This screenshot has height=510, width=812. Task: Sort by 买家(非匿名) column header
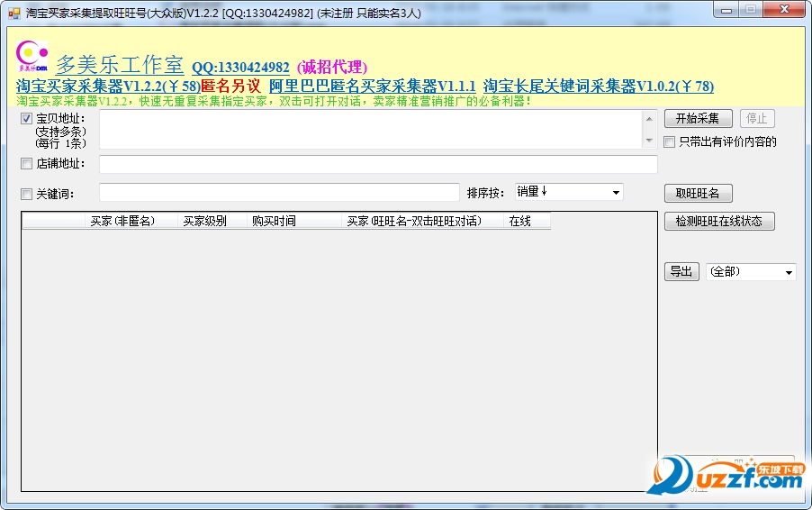[x=131, y=221]
